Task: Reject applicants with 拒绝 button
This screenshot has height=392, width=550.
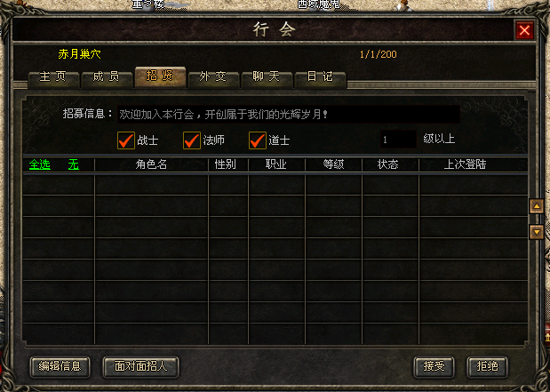Action: coord(487,367)
